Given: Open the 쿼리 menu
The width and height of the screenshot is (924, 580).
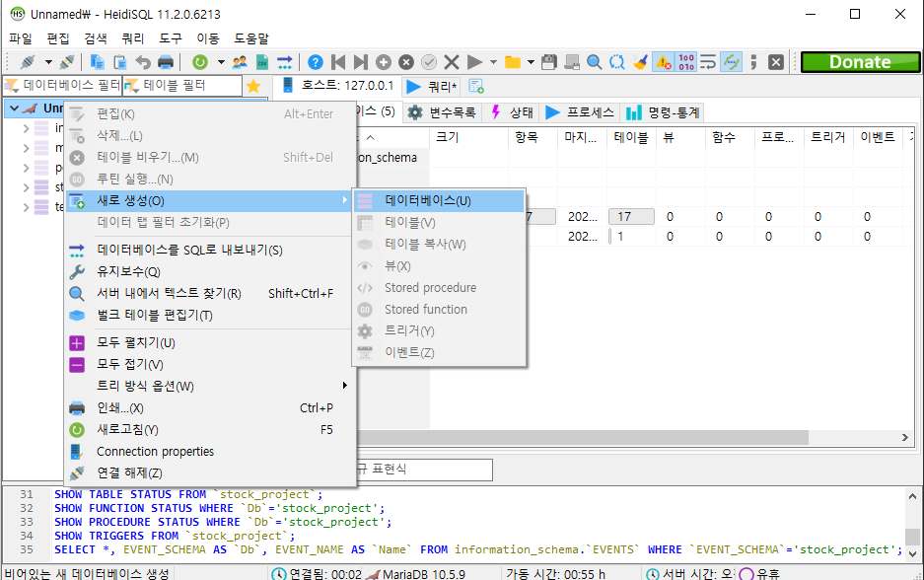Looking at the screenshot, I should 132,38.
